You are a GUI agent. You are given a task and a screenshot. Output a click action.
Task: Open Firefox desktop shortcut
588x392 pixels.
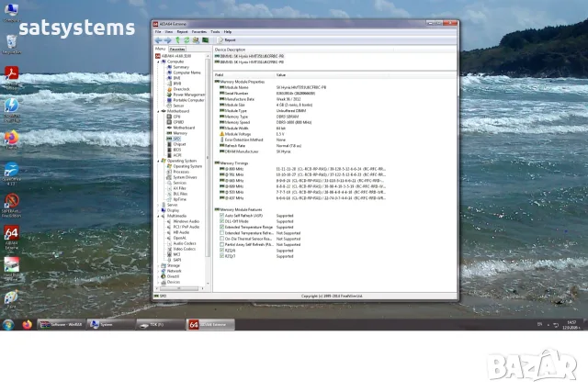point(11,140)
